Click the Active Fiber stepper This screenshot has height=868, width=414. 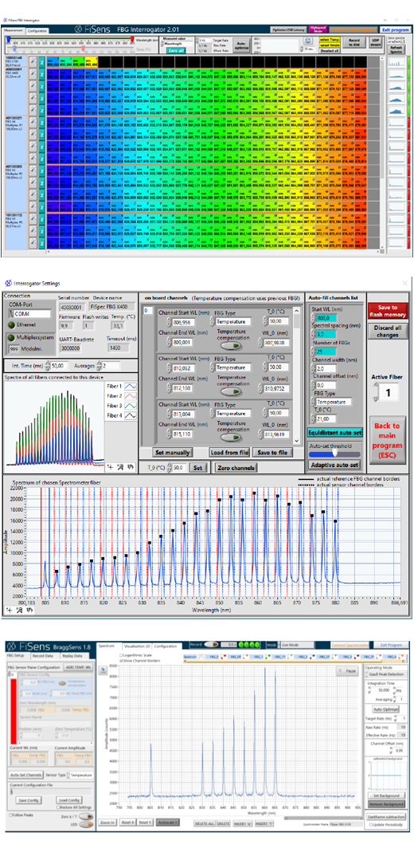click(x=375, y=392)
